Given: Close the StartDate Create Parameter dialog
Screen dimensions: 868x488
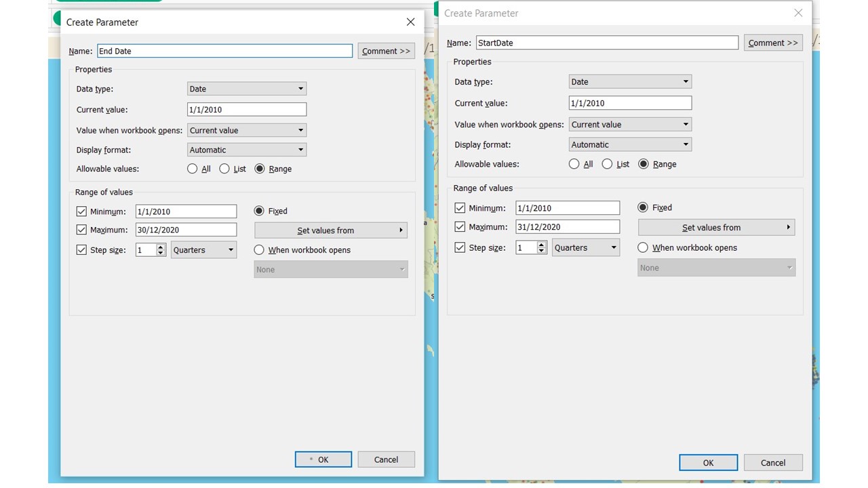Looking at the screenshot, I should click(x=798, y=13).
